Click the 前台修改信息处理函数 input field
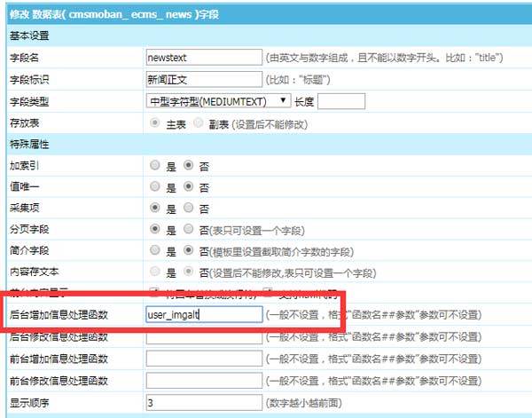 coord(204,381)
